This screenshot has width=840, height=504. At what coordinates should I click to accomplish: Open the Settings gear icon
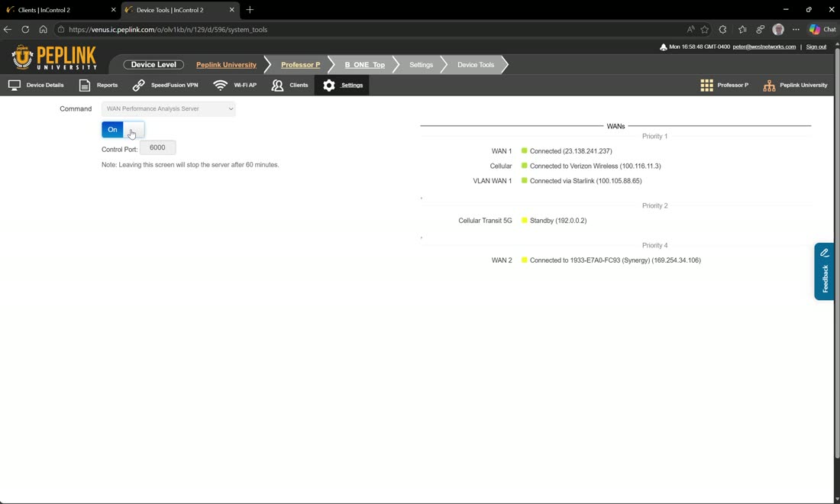coord(329,86)
